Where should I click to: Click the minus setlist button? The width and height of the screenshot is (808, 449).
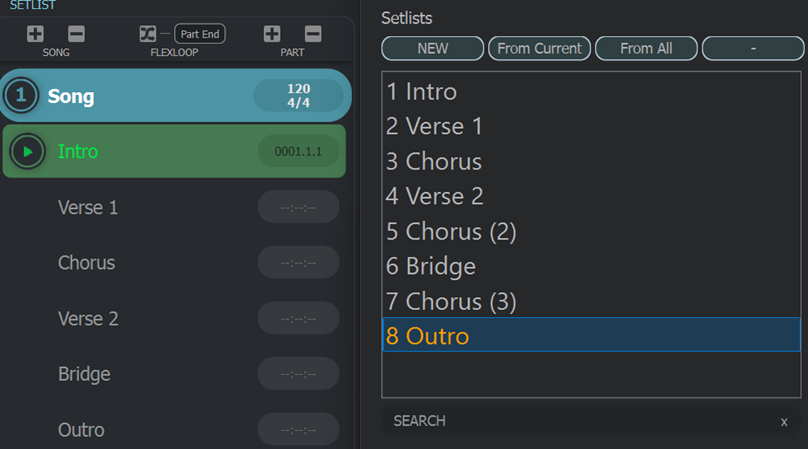point(752,48)
